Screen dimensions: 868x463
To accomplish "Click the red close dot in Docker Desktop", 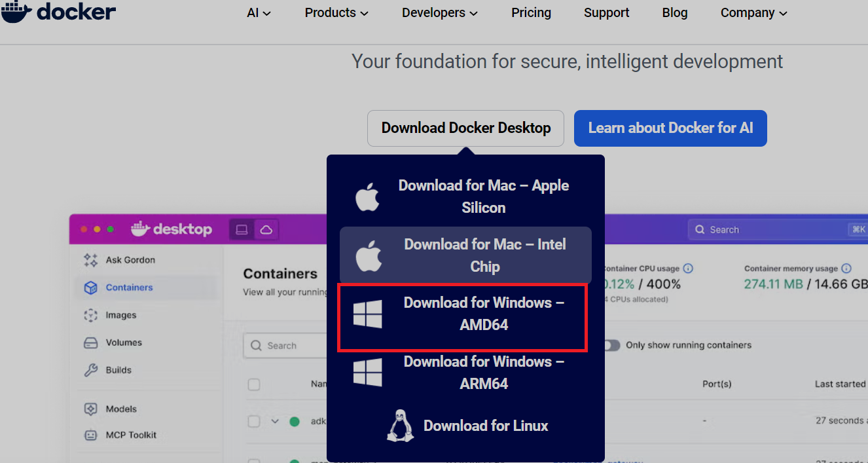I will coord(83,229).
